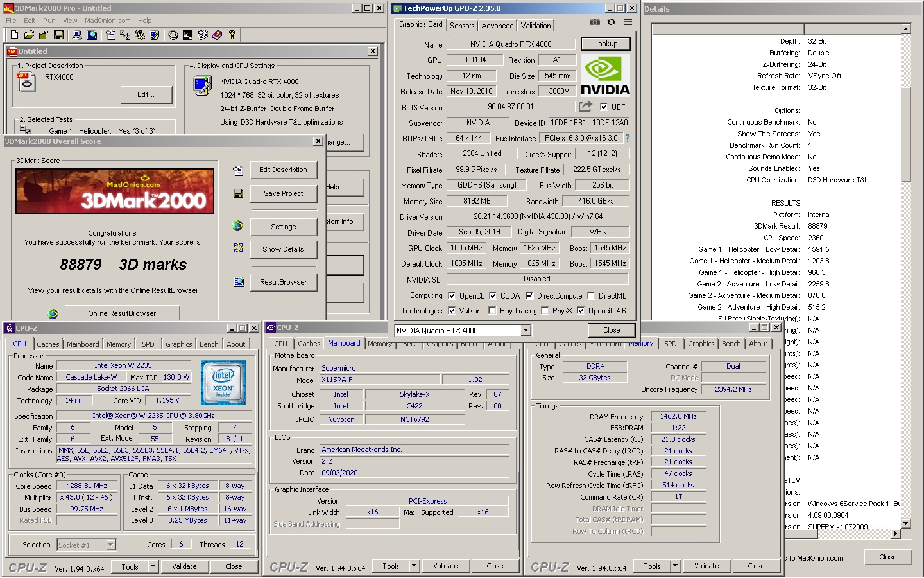Click Details window vertical scroll up arrow
The width and height of the screenshot is (924, 578).
coord(905,29)
